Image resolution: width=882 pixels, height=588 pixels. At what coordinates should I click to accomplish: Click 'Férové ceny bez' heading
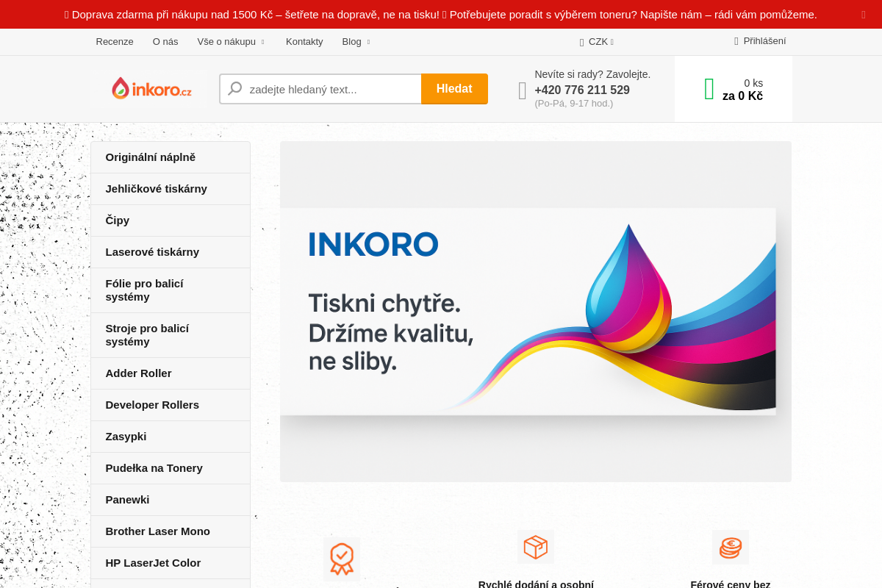(x=731, y=584)
